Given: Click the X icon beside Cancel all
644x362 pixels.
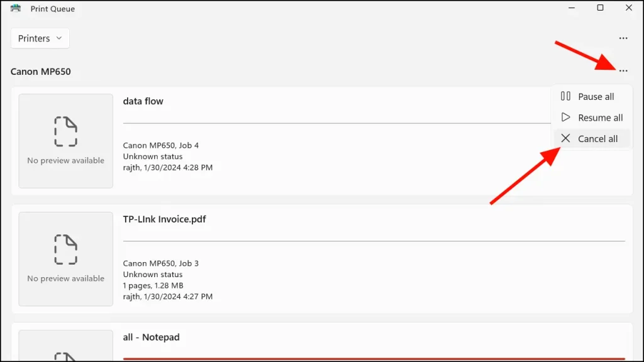Looking at the screenshot, I should point(565,138).
